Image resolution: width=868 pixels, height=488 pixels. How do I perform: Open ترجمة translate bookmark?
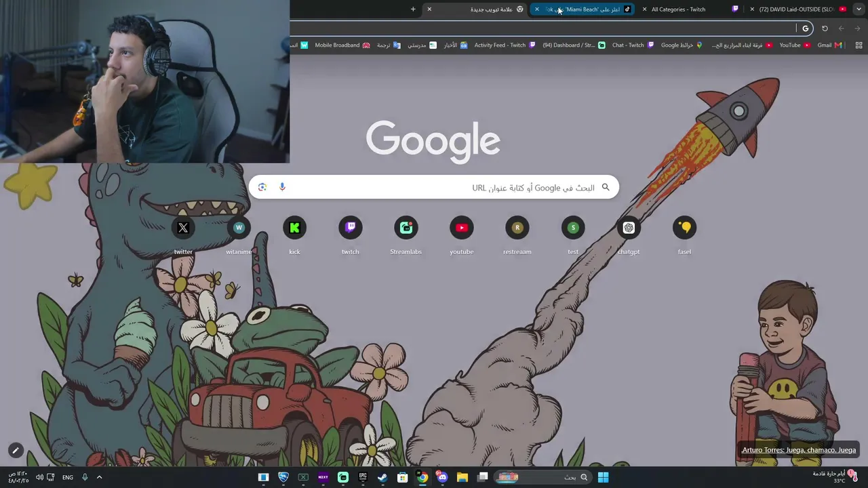coord(389,45)
